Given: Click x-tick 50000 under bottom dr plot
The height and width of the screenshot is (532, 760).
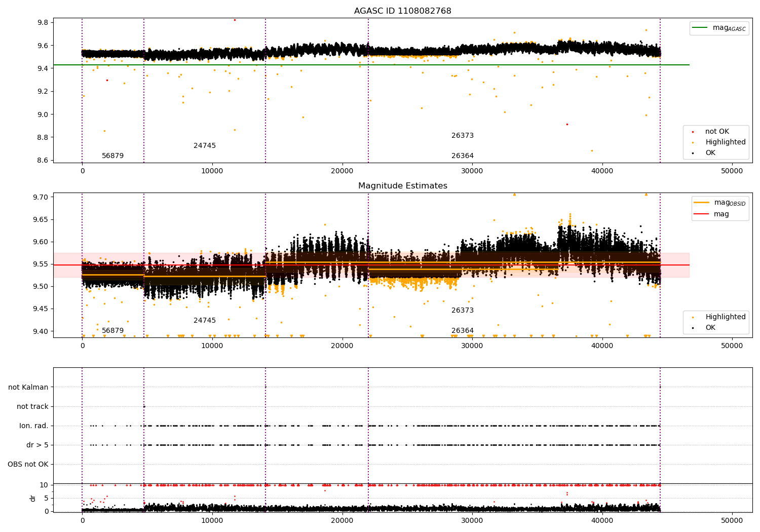Looking at the screenshot, I should coord(732,520).
